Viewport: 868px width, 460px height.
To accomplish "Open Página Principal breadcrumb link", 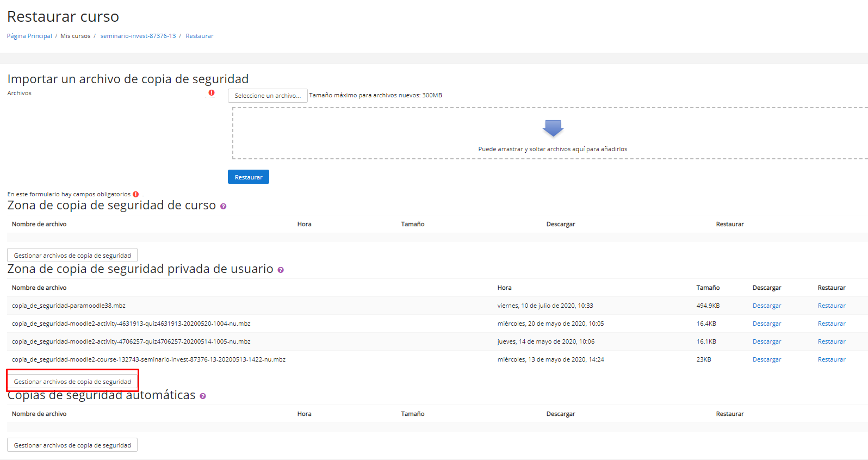I will (29, 36).
